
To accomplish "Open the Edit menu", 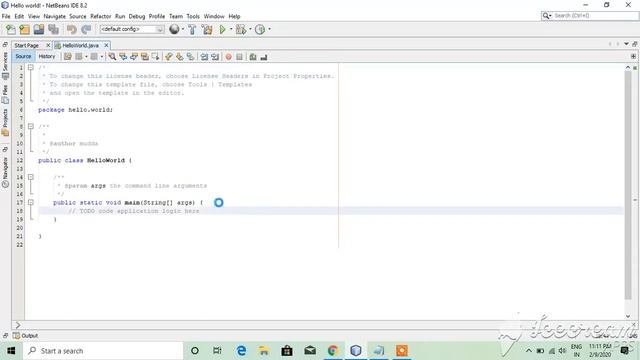I will tap(19, 16).
